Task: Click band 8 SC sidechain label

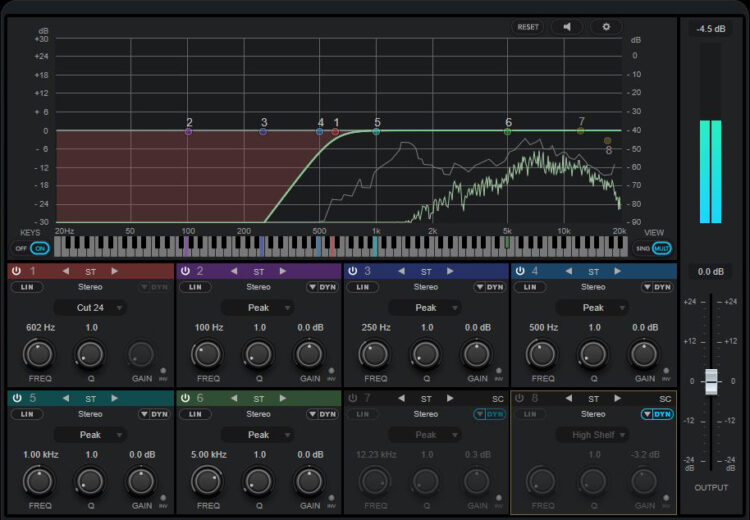Action: coord(665,398)
